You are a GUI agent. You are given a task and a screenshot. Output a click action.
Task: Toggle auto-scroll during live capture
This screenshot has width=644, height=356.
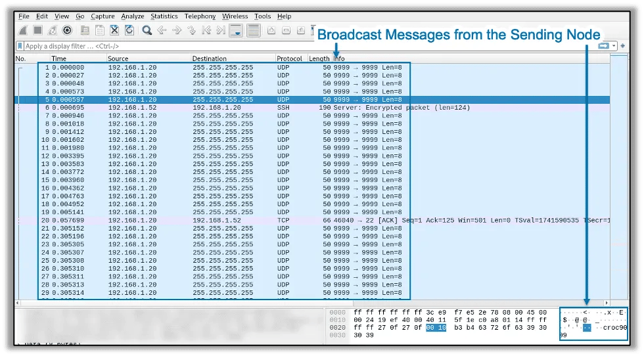[x=236, y=30]
